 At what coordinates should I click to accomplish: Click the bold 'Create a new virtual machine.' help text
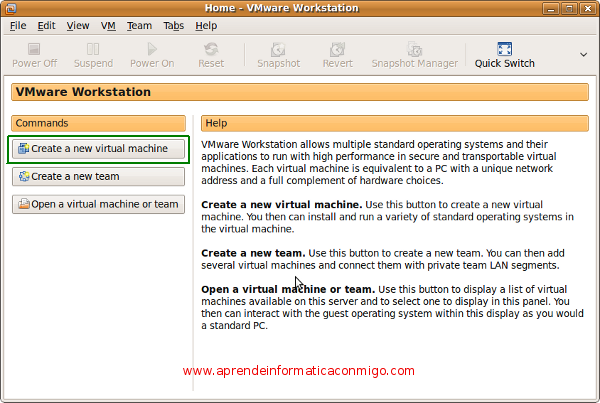tap(282, 205)
